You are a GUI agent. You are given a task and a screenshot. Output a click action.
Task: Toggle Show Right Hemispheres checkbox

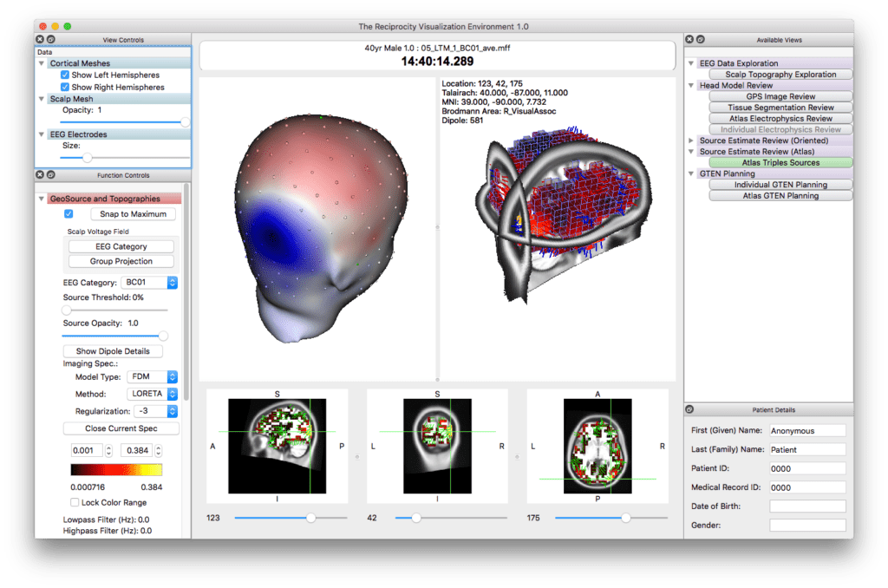65,88
